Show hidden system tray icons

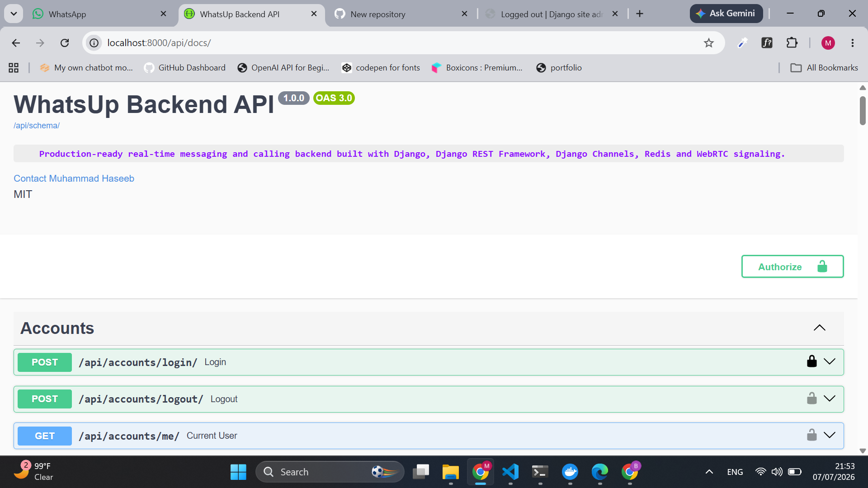[x=709, y=472]
